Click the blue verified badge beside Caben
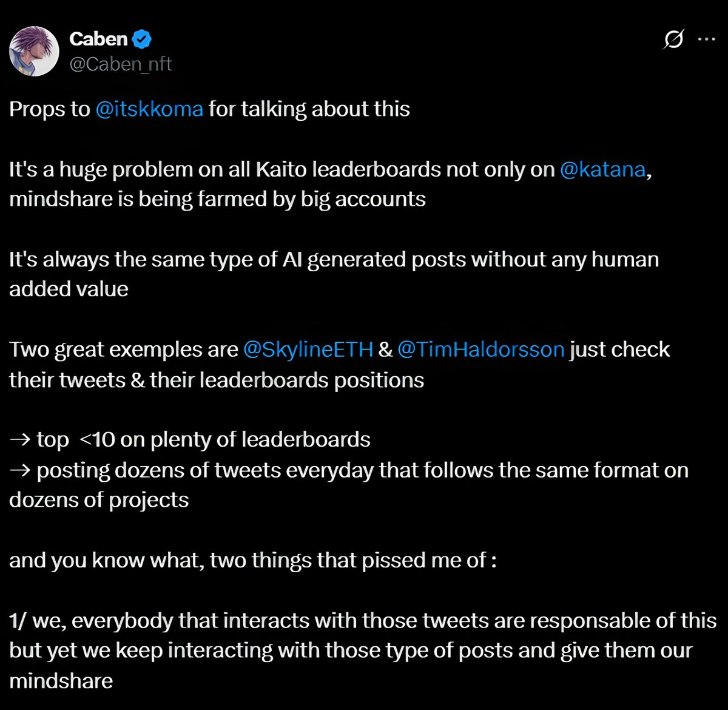The height and width of the screenshot is (710, 728). click(142, 39)
